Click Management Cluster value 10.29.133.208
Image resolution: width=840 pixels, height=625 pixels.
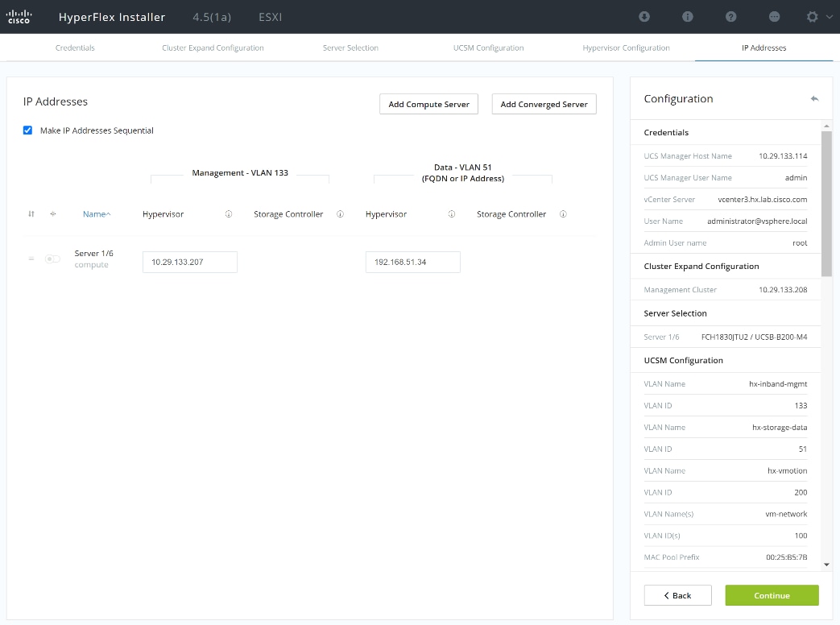tap(783, 290)
